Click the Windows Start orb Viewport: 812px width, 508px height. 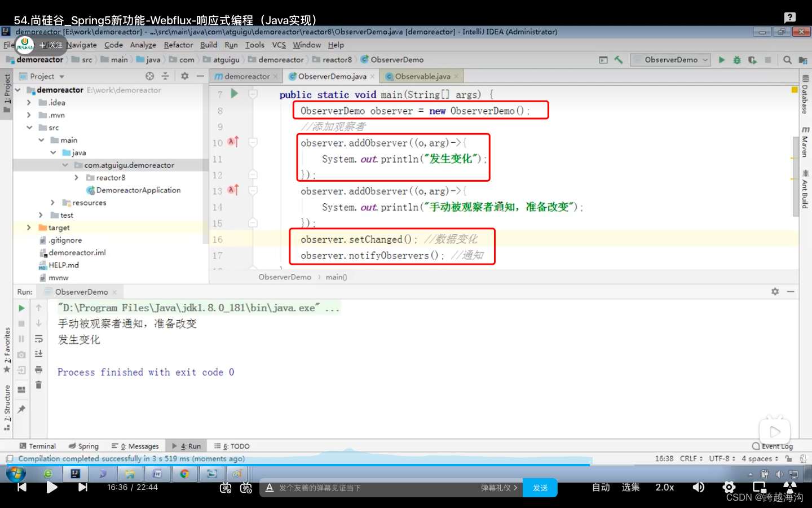[16, 474]
